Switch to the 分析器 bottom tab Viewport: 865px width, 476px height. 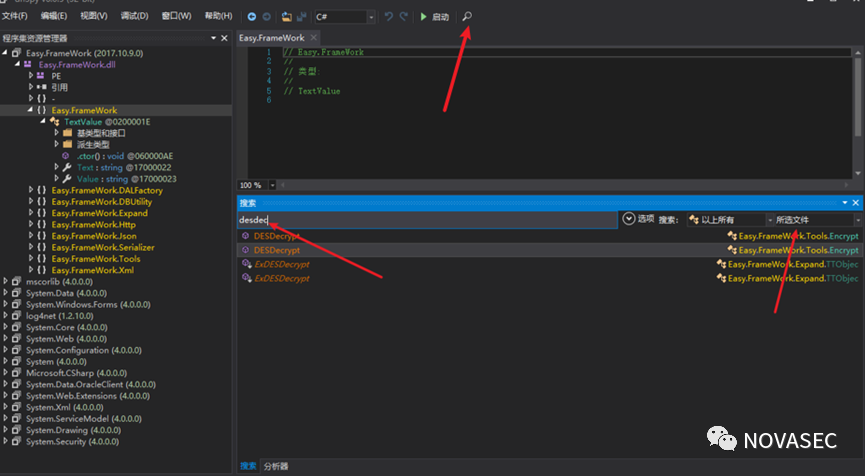[x=276, y=466]
